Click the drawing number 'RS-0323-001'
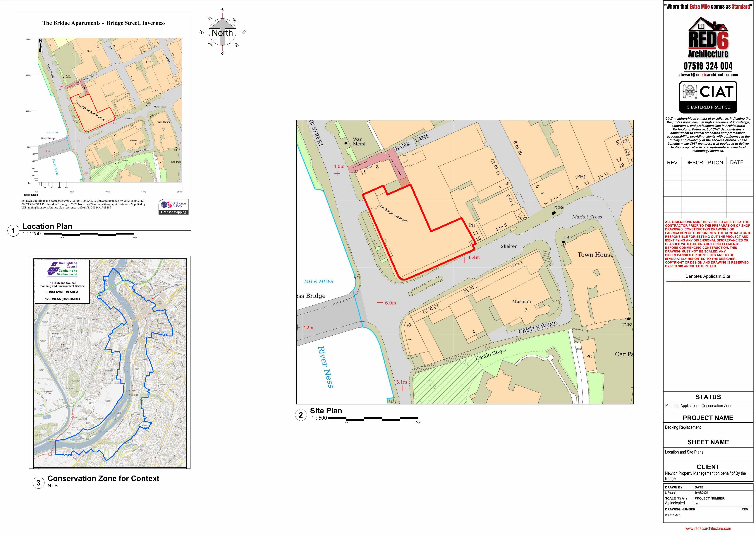 673,515
